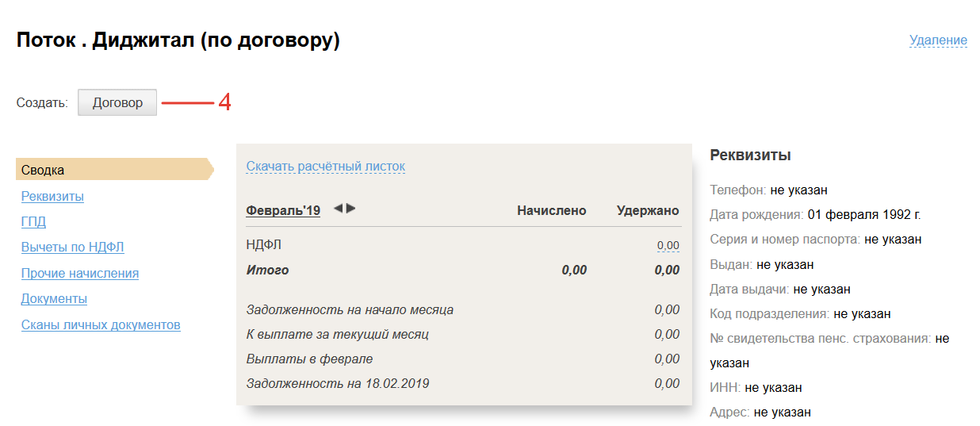Click the Поток . Диджитал page heading

(x=178, y=40)
